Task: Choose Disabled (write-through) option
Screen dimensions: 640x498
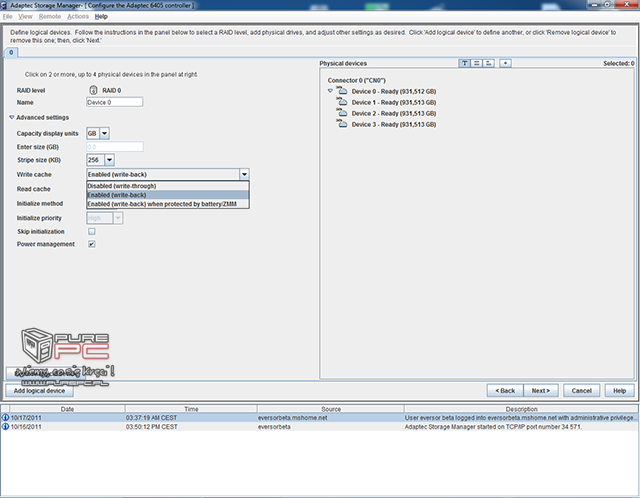Action: [x=168, y=186]
